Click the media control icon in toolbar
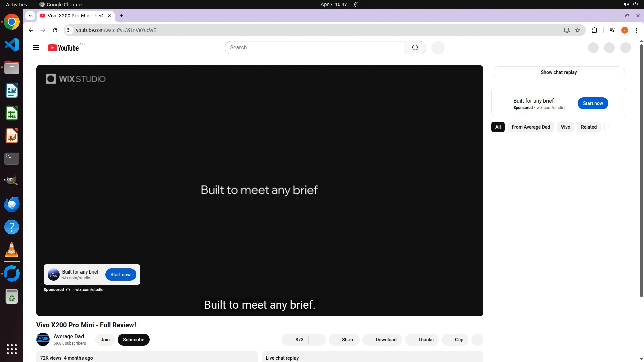 [x=612, y=30]
